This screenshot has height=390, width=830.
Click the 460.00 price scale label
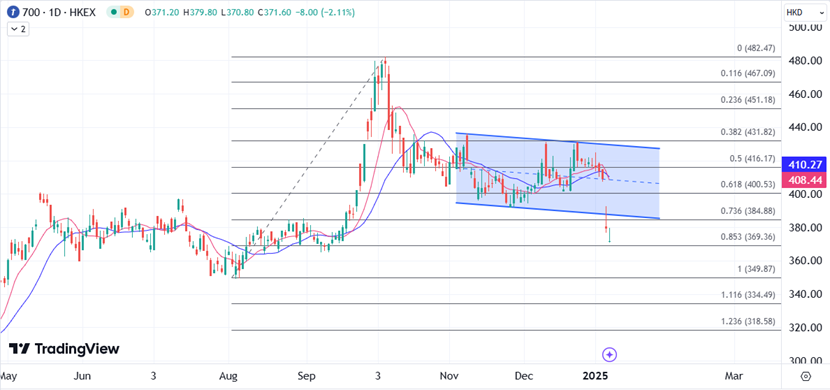click(x=804, y=95)
